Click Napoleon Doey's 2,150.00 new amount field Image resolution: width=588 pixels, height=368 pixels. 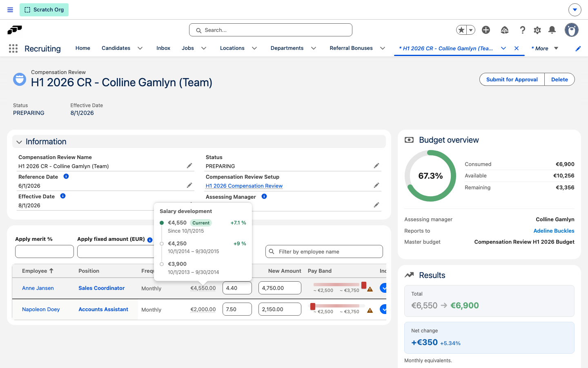280,309
